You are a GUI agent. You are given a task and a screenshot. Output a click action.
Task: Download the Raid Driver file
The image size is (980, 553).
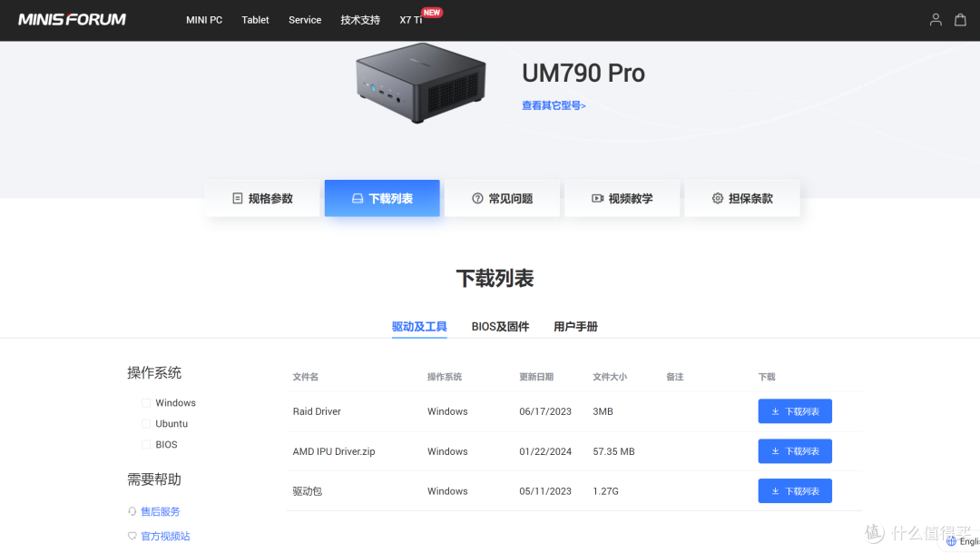click(795, 411)
